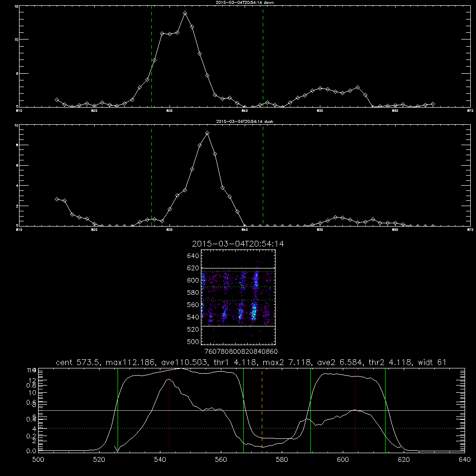Click the 'max112.186' statistic
The image size is (476, 476).
(131, 362)
